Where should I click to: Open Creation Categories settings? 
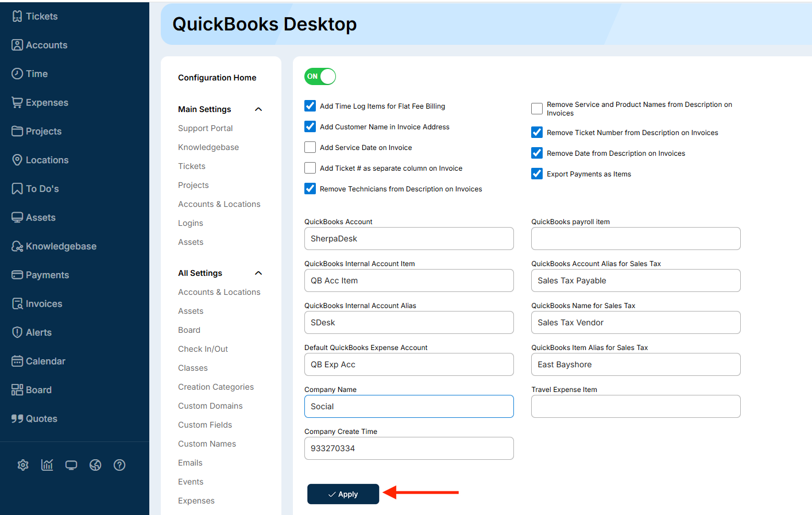216,387
